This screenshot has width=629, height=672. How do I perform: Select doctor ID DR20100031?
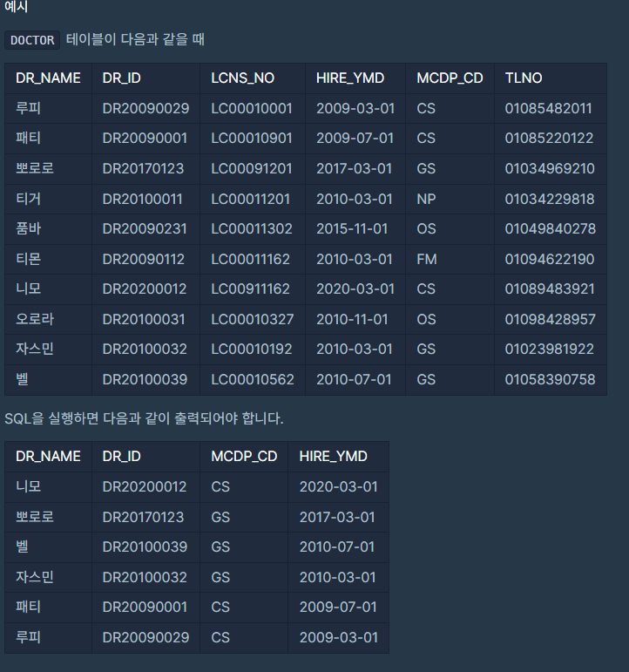[144, 319]
